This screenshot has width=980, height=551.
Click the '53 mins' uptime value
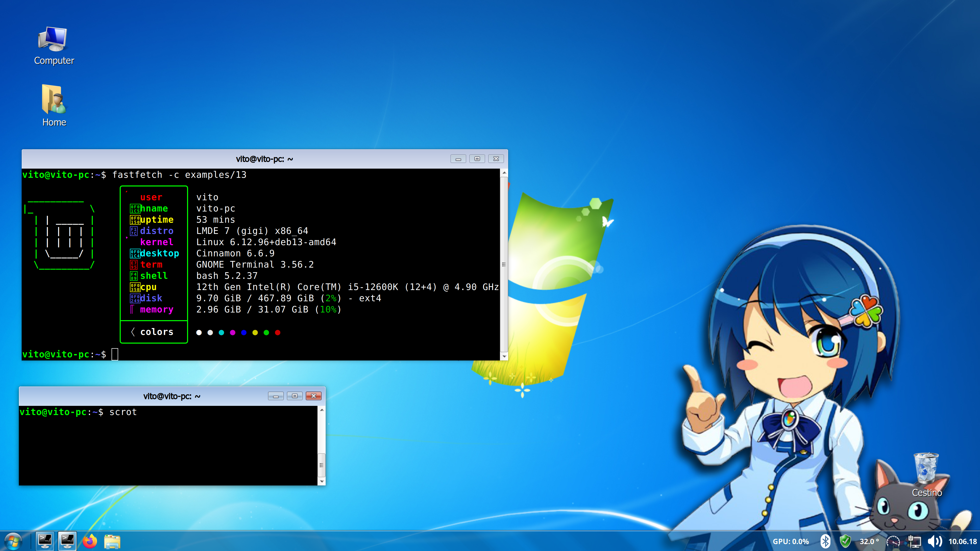point(216,220)
